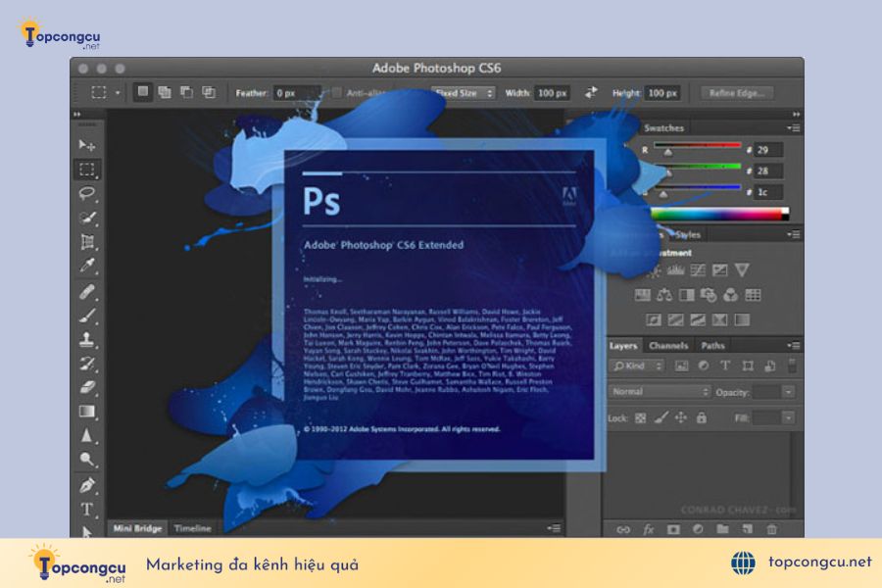Screen dimensions: 882x588
Task: Add a layer mask
Action: (673, 529)
